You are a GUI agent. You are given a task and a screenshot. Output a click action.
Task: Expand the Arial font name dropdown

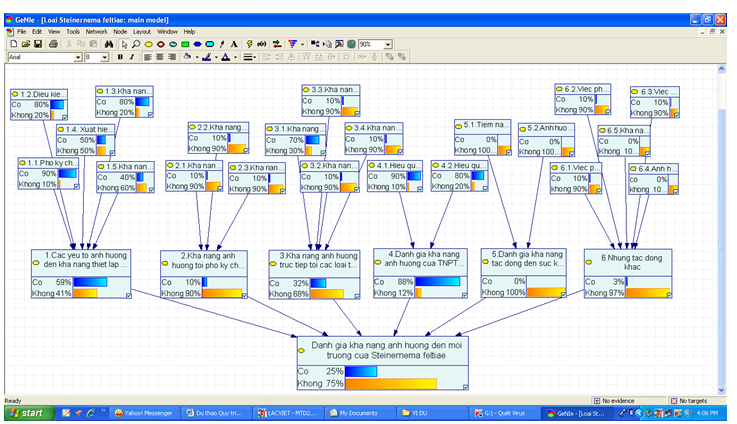click(78, 58)
